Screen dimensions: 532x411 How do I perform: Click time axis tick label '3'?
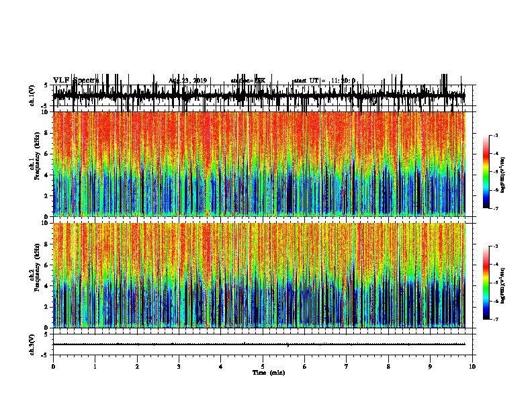coord(179,367)
